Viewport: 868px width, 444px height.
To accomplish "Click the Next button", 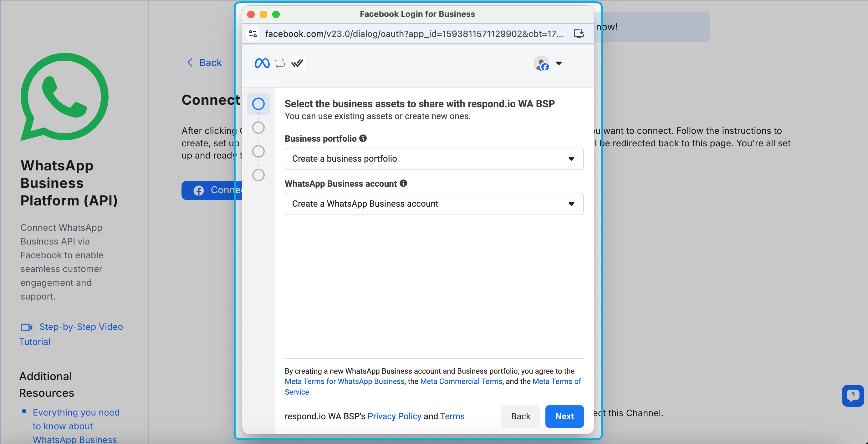I will [x=564, y=416].
